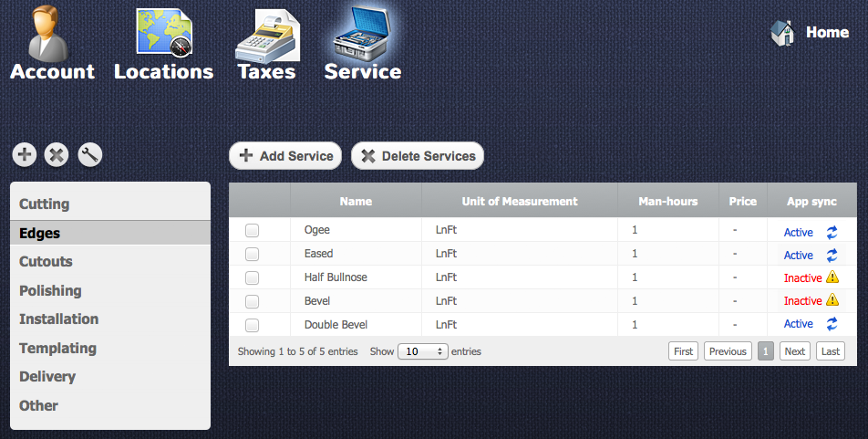Click the X delete category icon

pos(57,154)
